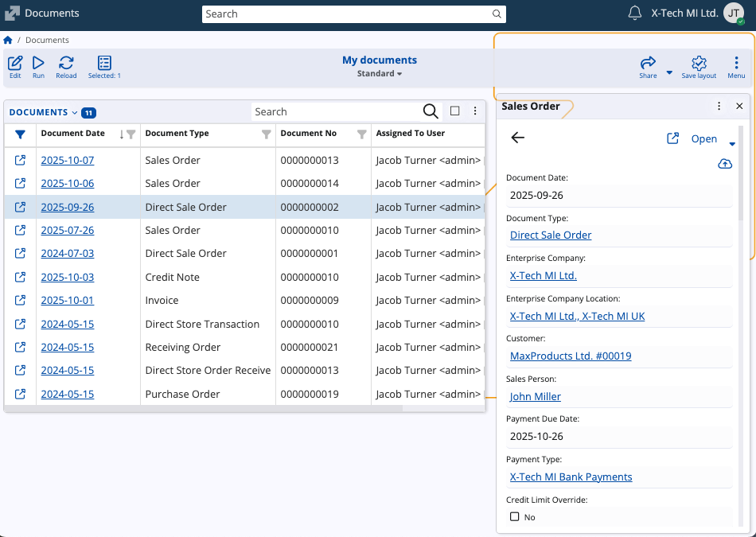The image size is (756, 537).
Task: Toggle the Selected: 1 checklist button
Action: [x=104, y=64]
